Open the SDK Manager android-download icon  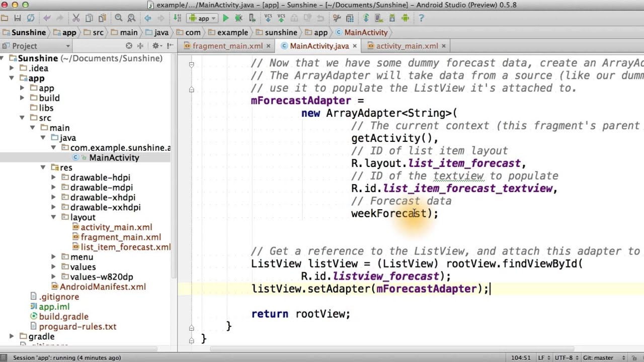(x=392, y=19)
